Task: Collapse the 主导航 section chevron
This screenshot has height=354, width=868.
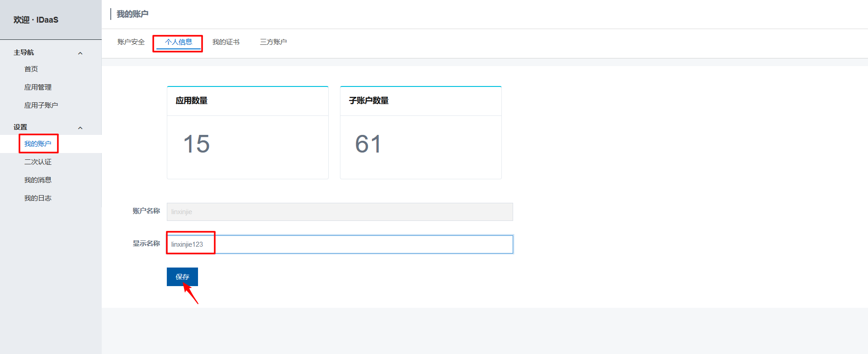Action: click(x=80, y=53)
